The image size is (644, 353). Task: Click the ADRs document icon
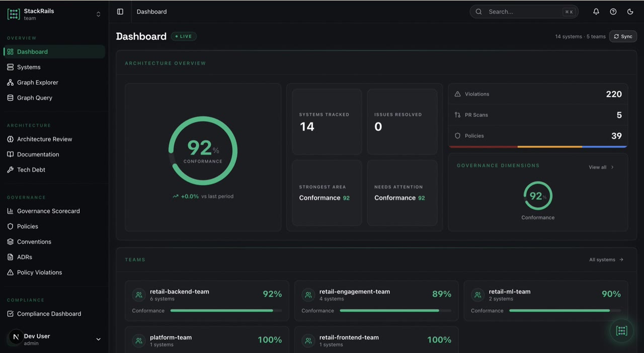click(10, 257)
